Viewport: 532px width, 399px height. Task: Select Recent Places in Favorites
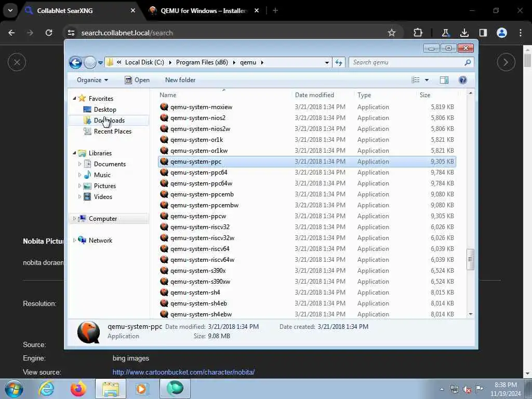point(112,131)
